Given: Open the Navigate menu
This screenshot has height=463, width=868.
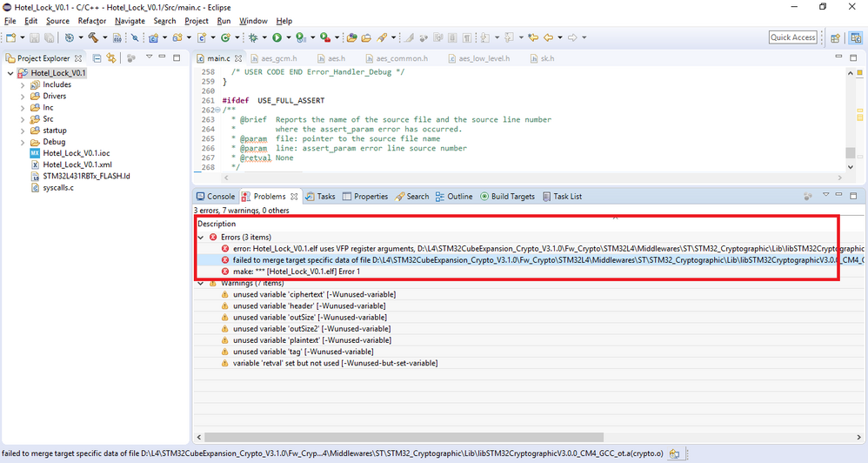Looking at the screenshot, I should pos(130,21).
